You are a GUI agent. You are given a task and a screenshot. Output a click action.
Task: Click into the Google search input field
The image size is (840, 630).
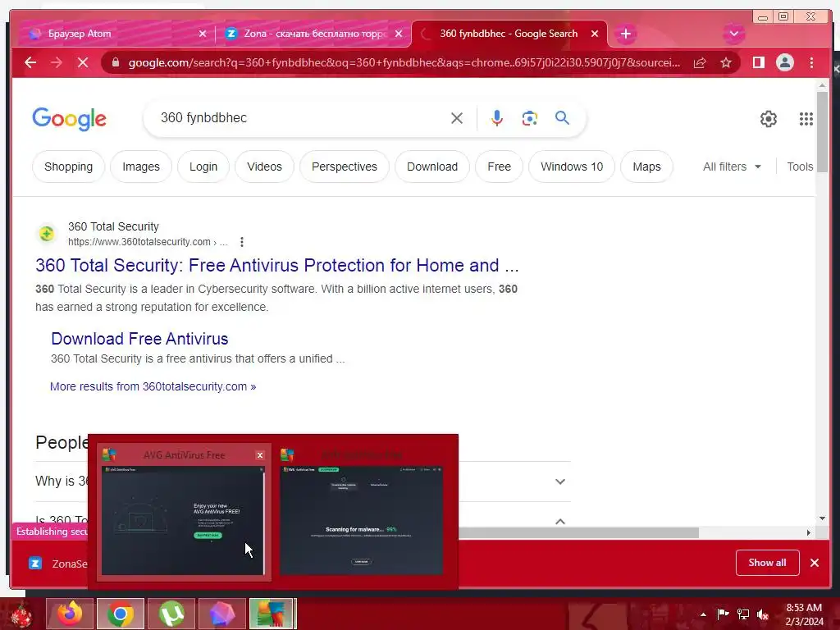tap(300, 118)
